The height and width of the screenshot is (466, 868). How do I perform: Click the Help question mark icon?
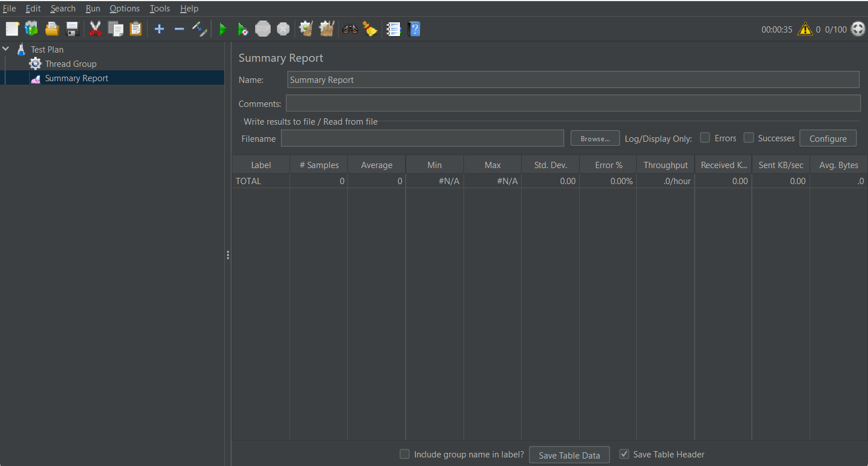tap(414, 29)
